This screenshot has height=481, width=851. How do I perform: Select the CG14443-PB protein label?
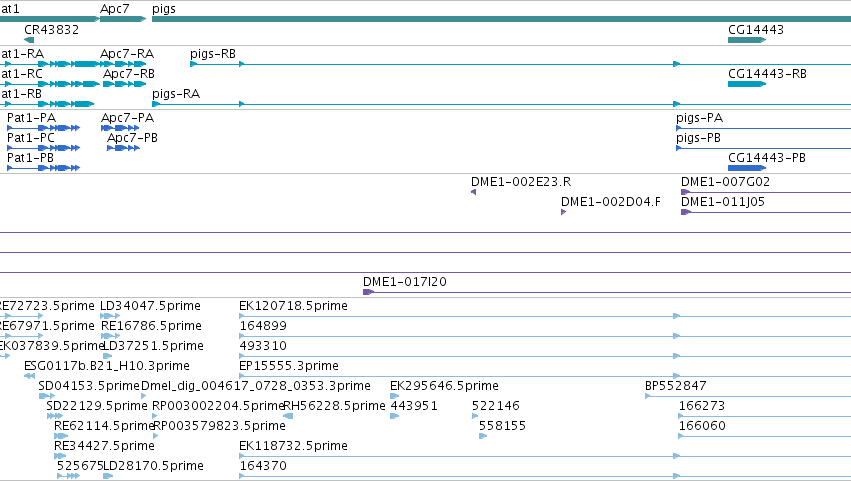click(767, 157)
